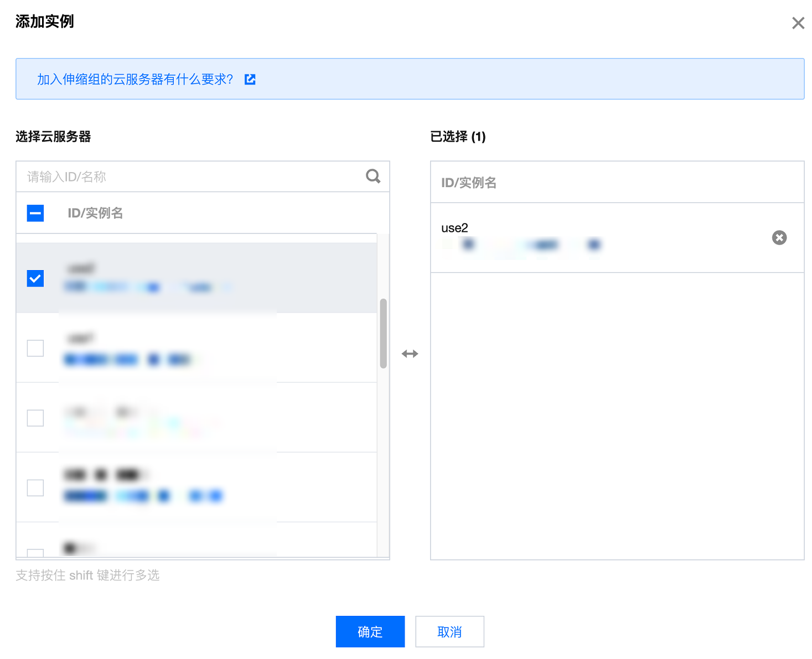
Task: Click the server list vertical scrollbar
Action: coord(383,334)
